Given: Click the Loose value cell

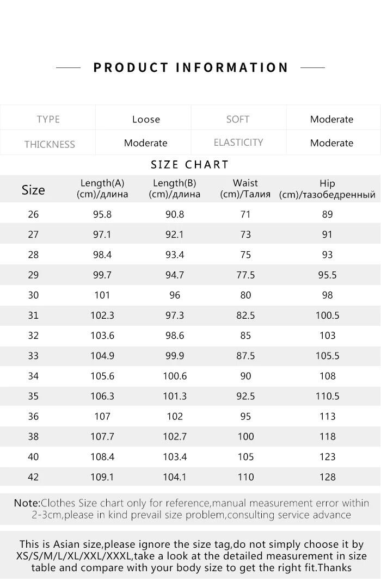Looking at the screenshot, I should point(146,119).
